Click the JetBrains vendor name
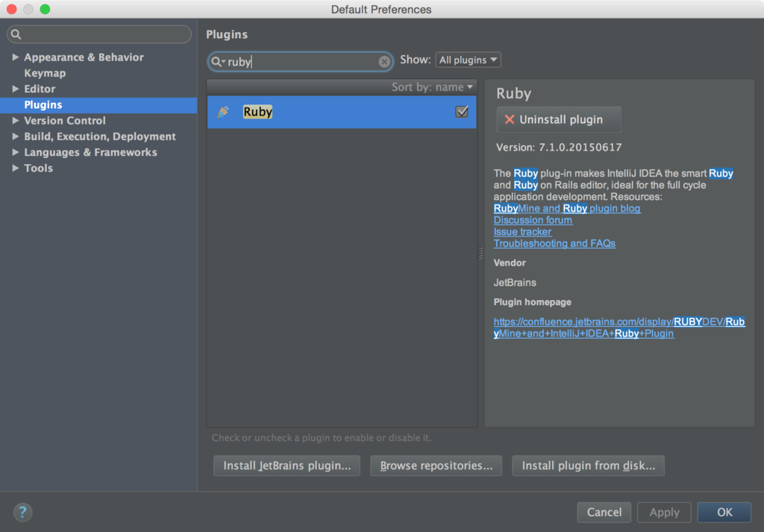This screenshot has height=532, width=764. 515,283
